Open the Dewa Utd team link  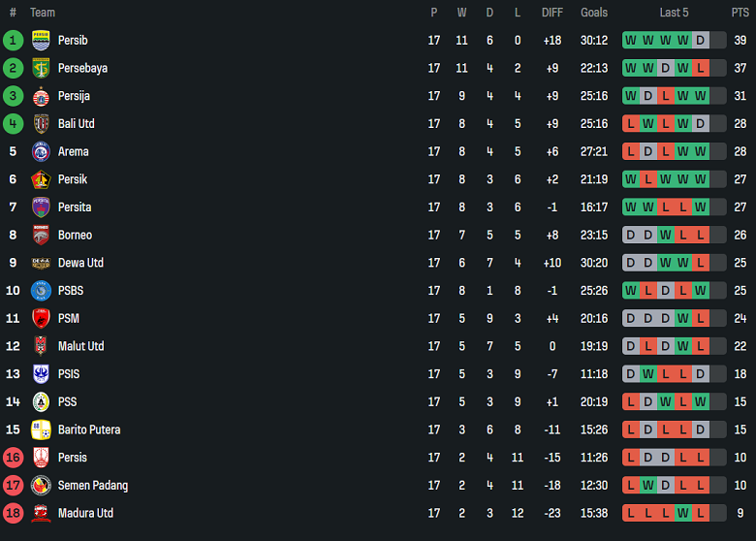[x=80, y=263]
